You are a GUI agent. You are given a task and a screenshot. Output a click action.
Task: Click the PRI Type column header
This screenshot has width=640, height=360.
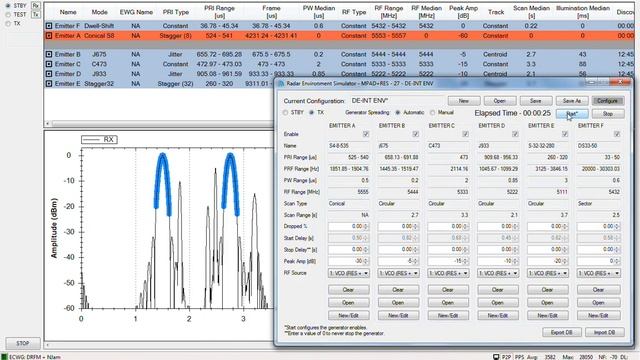(x=176, y=12)
